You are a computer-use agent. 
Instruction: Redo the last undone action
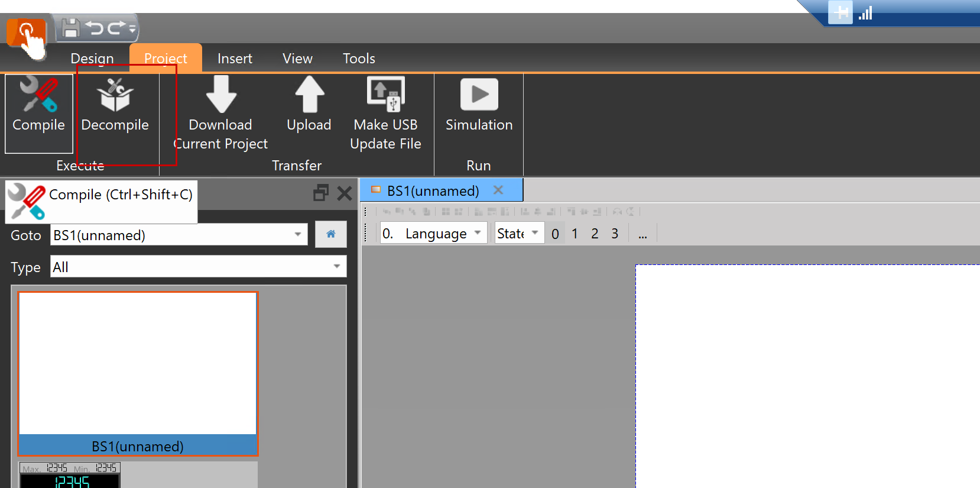116,28
